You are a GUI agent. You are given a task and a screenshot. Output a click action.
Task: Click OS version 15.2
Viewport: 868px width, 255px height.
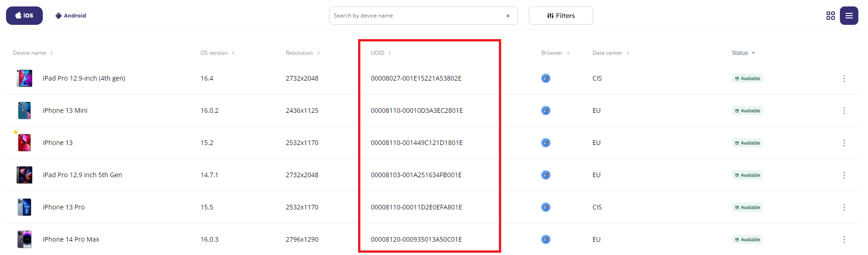(207, 143)
